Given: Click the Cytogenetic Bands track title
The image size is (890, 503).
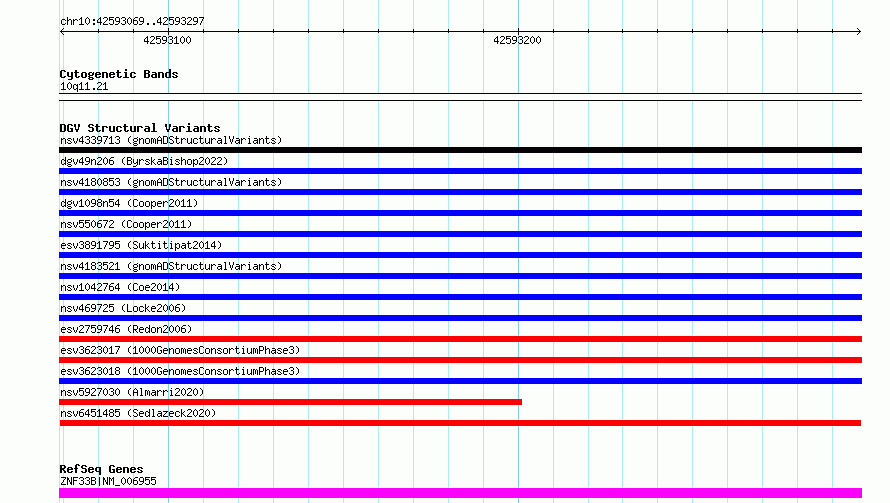Looking at the screenshot, I should click(119, 74).
